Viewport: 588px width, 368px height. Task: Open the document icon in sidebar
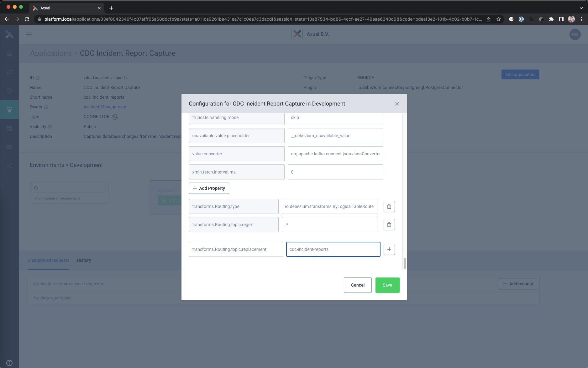coord(9,147)
